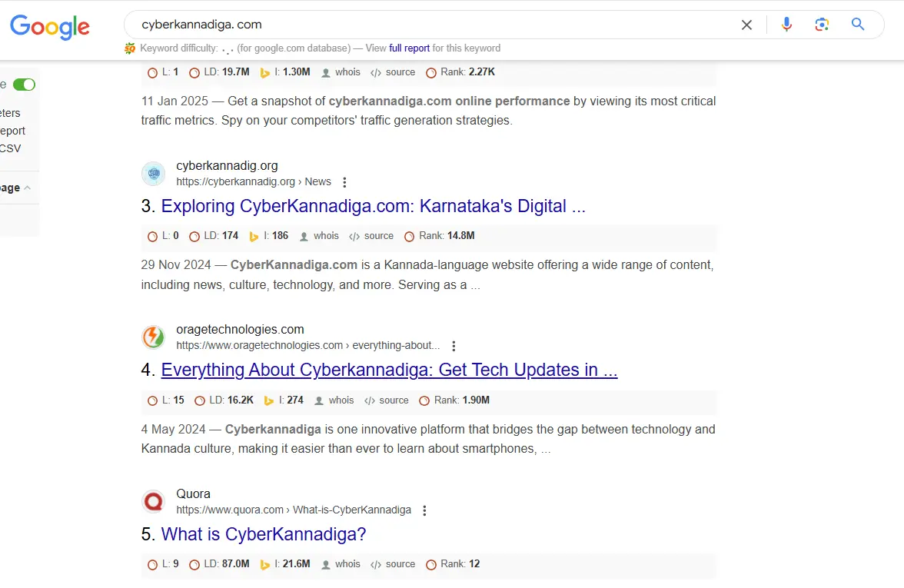904x588 pixels.
Task: View source for Everything About Cyberkannadiga result
Action: point(387,400)
